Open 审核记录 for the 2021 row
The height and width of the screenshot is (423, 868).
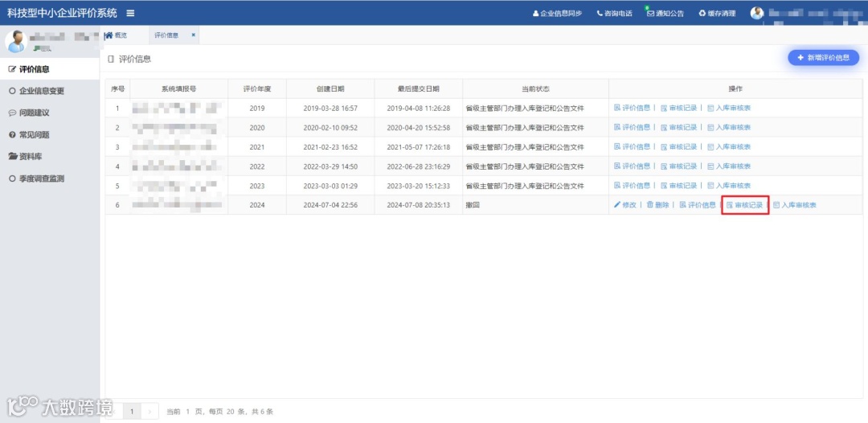coord(678,146)
